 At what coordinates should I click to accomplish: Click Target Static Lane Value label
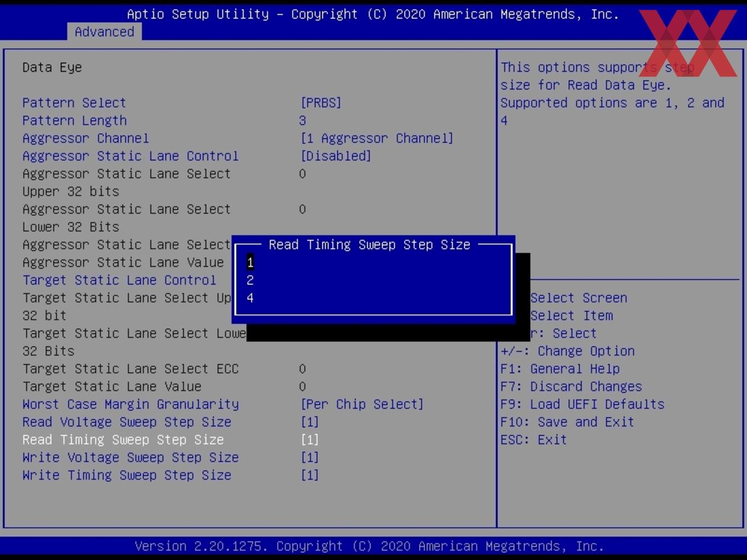tap(112, 387)
